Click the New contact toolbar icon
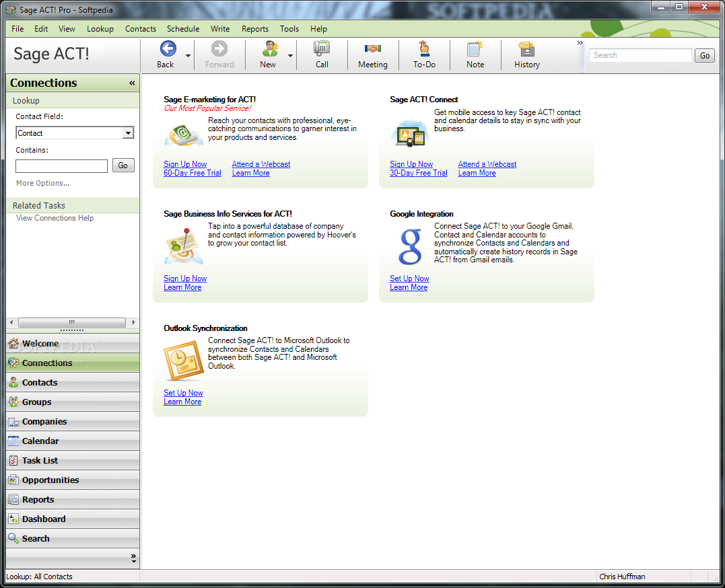Screen dimensions: 725x588 [269, 49]
